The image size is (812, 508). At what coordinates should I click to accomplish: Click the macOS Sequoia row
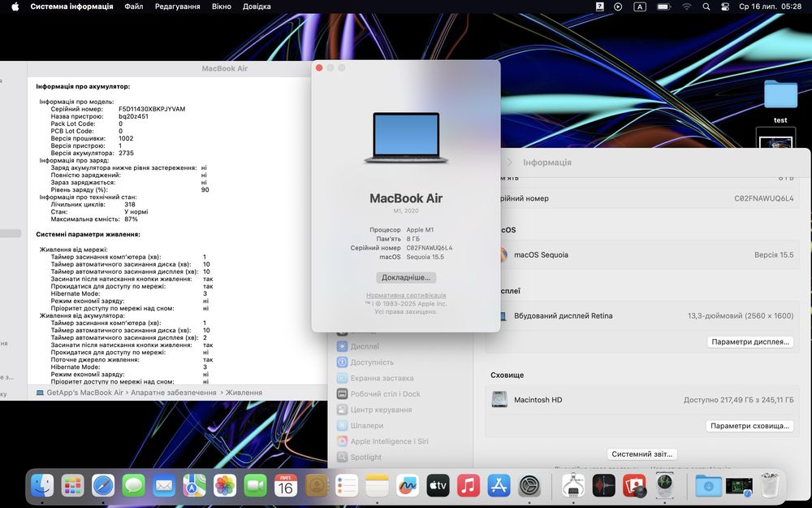[x=642, y=254]
